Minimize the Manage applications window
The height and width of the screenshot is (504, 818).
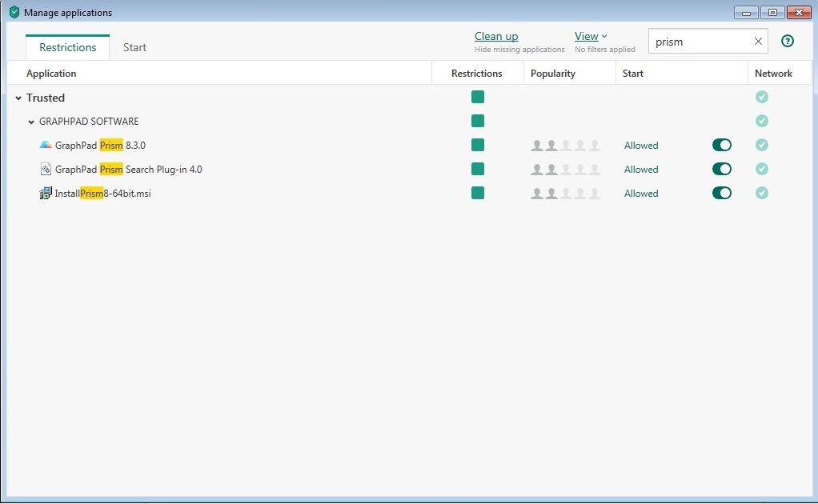click(746, 13)
